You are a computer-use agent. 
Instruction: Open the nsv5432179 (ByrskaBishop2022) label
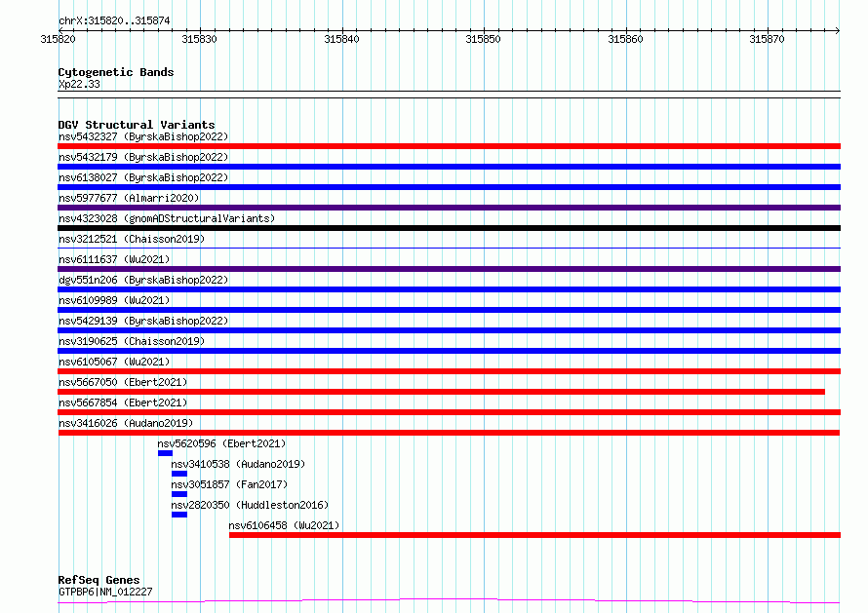143,157
